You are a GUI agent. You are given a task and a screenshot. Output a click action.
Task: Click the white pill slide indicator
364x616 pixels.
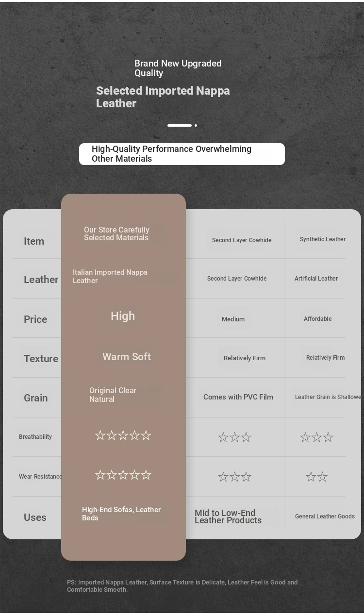(180, 125)
